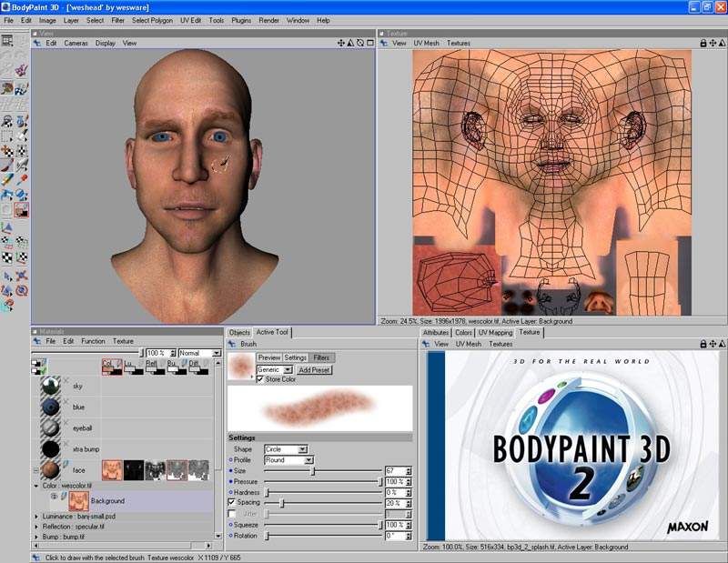The width and height of the screenshot is (728, 563).
Task: Click the Spacing slider handle
Action: [281, 503]
